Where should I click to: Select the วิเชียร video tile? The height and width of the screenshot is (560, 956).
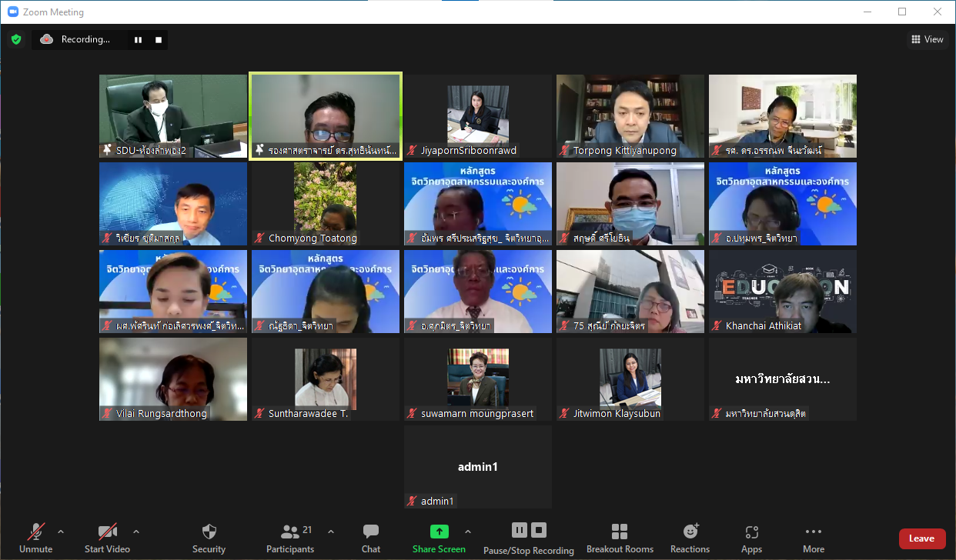pyautogui.click(x=173, y=204)
